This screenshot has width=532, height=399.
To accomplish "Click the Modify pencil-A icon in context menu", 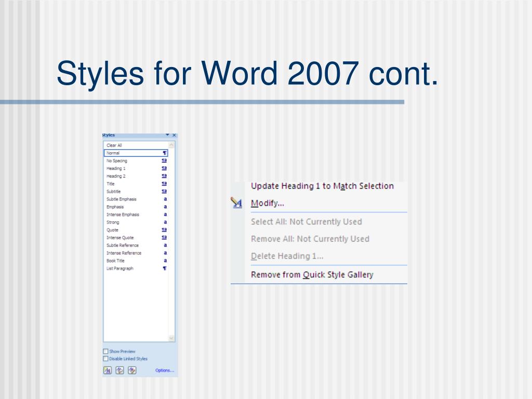I will 236,203.
